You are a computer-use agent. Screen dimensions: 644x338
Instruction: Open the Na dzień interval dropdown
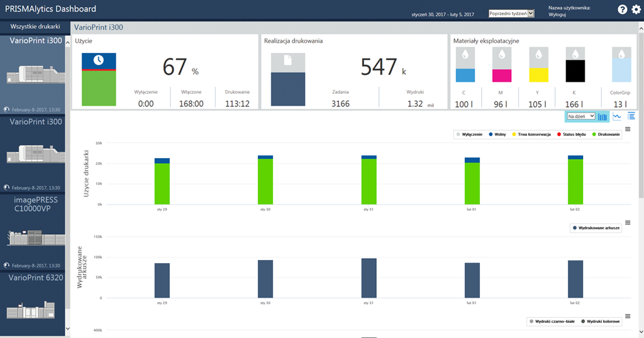(x=580, y=116)
